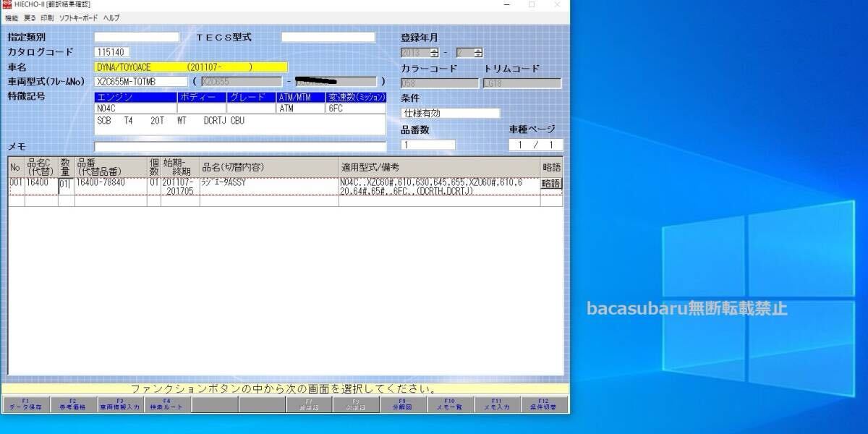Click the ATM/MTM column header
The width and height of the screenshot is (868, 434).
point(302,97)
